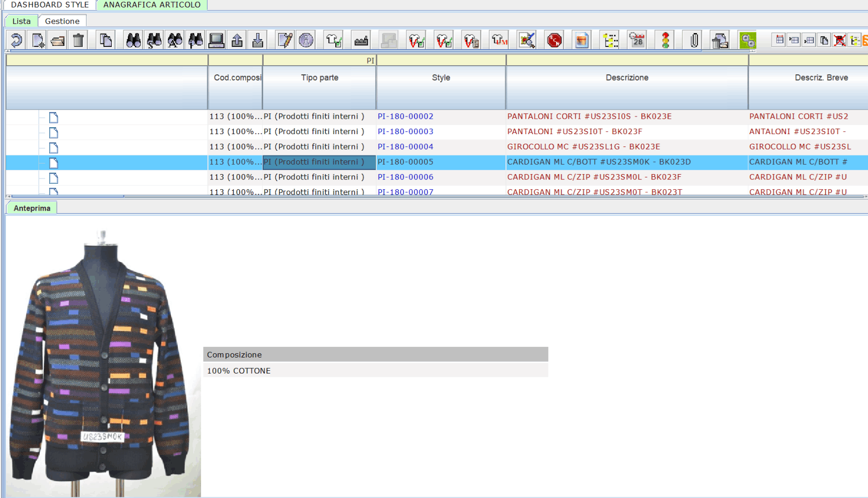Click the traffic light status icon
Viewport: 868px width, 498px height.
[x=665, y=40]
